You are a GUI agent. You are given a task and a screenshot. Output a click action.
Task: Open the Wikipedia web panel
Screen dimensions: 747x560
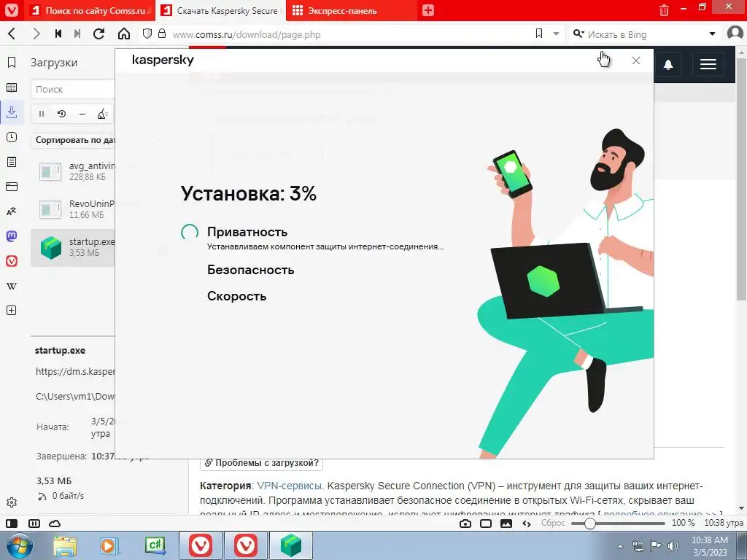12,286
